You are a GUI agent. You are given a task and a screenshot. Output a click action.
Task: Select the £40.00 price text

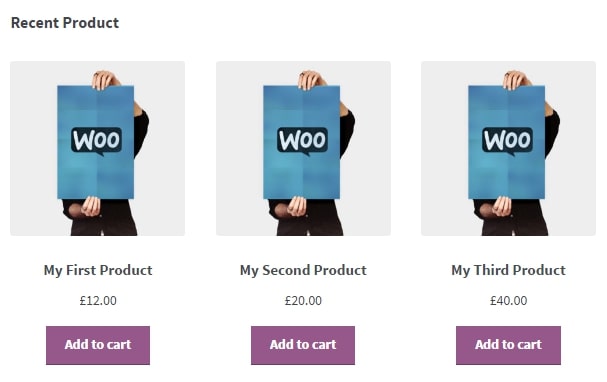click(x=508, y=301)
